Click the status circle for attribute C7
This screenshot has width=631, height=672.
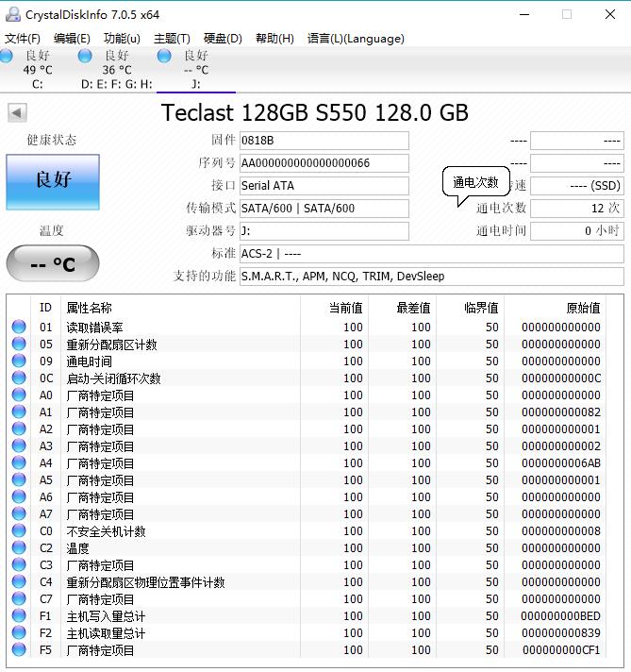(x=19, y=598)
